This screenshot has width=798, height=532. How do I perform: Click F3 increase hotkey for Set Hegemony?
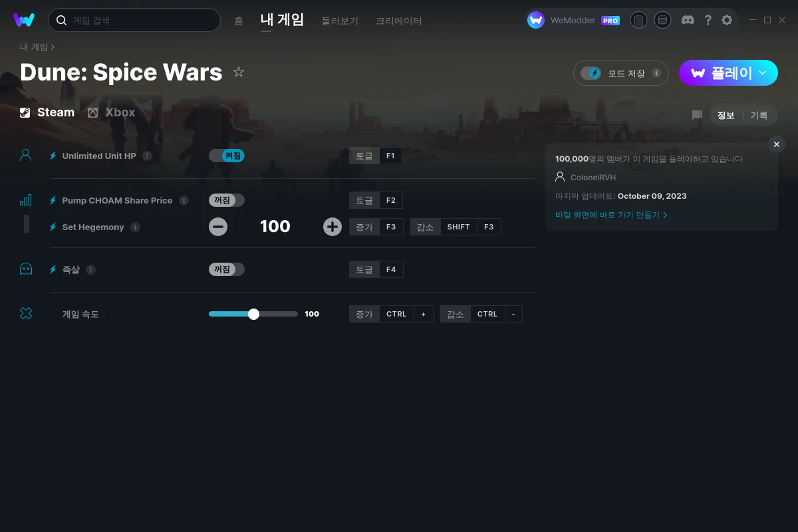click(x=391, y=227)
